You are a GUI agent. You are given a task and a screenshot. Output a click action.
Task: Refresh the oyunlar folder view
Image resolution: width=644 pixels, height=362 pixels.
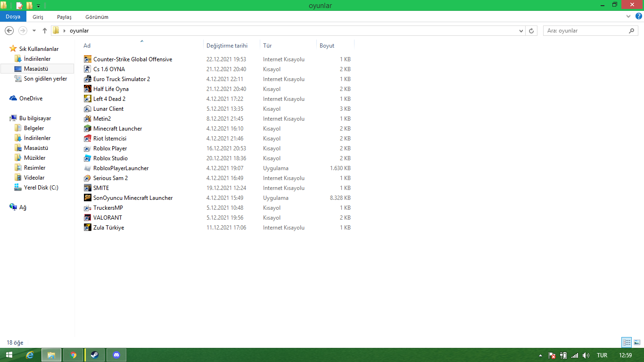532,31
